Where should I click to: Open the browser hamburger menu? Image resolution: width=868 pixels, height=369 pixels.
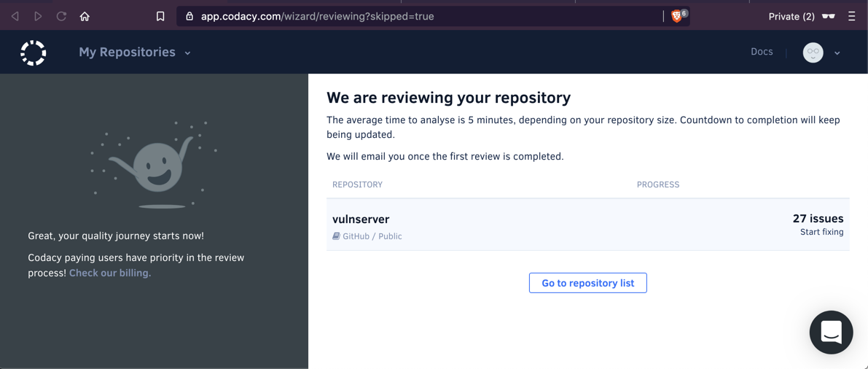click(x=852, y=17)
